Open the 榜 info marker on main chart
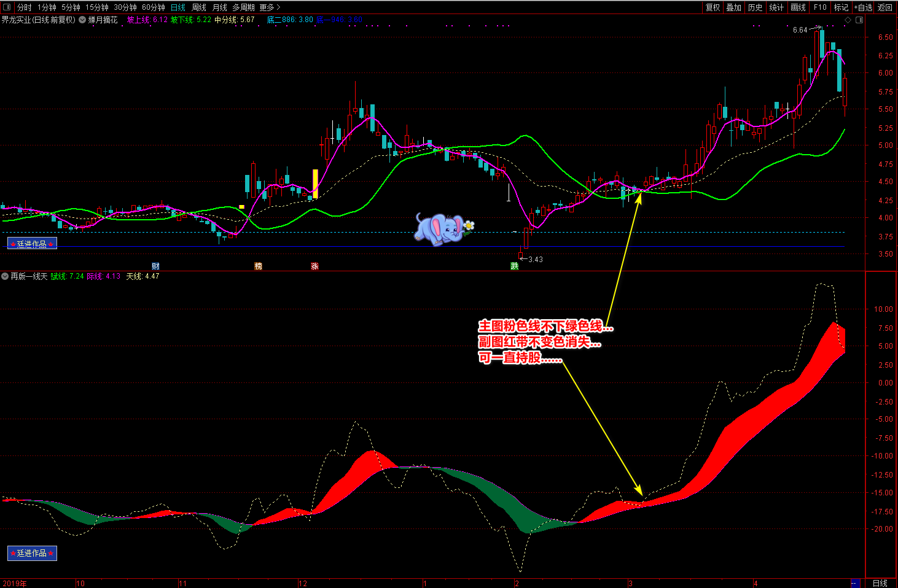The height and width of the screenshot is (588, 898). click(258, 266)
